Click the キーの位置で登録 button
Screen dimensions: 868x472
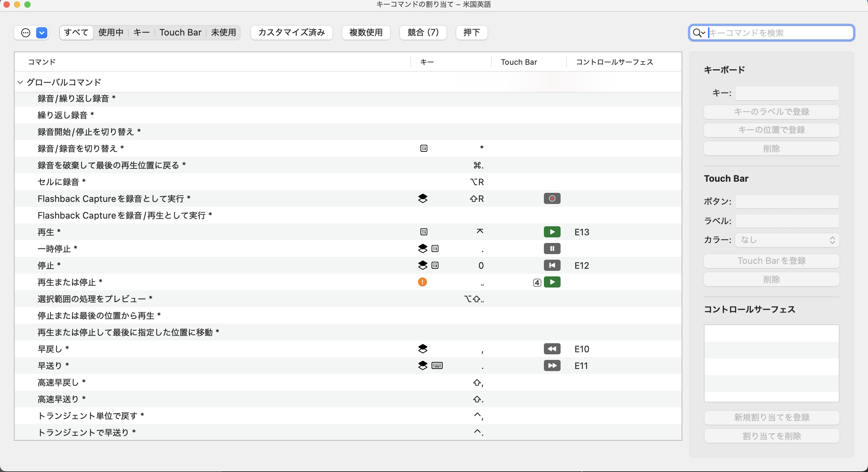[x=772, y=130]
